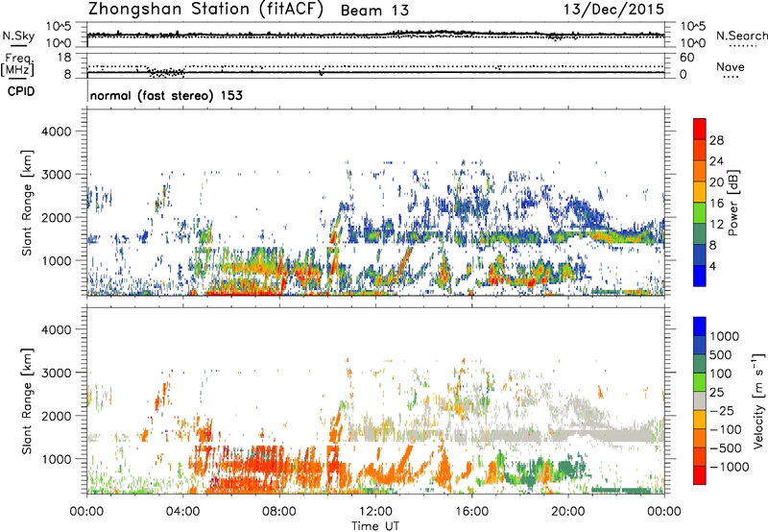768x532 pixels.
Task: Click the 08:00 time tick label
Action: tap(279, 512)
